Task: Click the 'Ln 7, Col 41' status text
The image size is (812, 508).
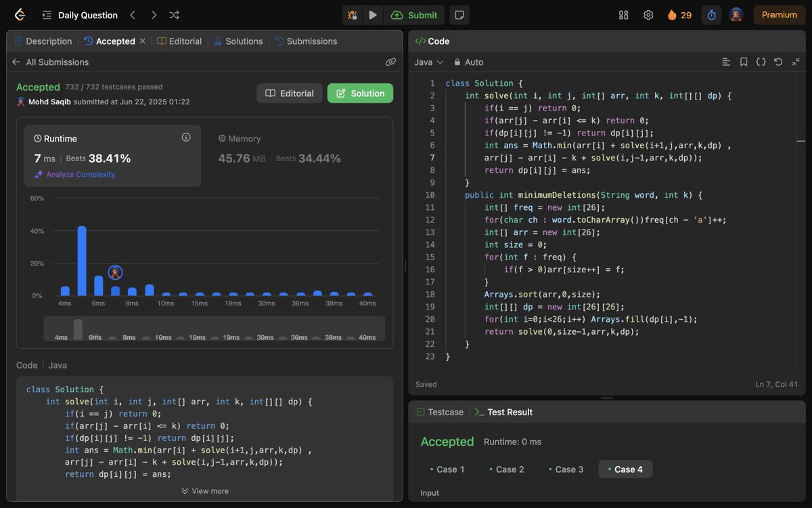Action: 777,385
